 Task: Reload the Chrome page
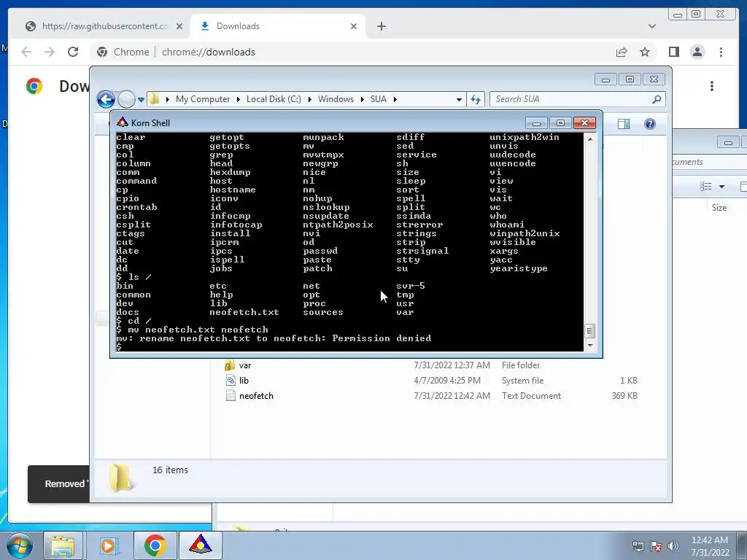73,52
